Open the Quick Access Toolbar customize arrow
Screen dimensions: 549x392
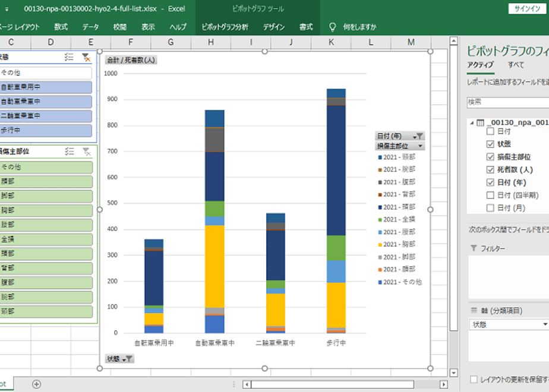pyautogui.click(x=7, y=10)
